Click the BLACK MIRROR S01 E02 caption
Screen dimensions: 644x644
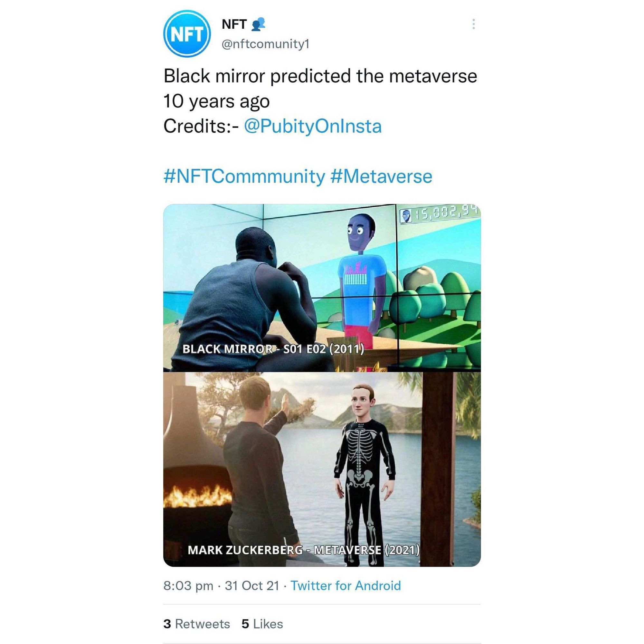pos(273,349)
